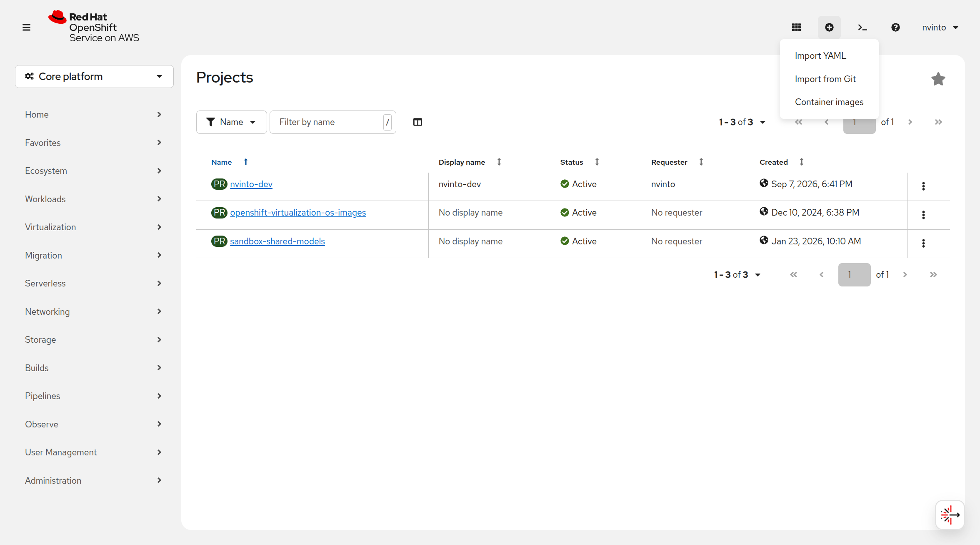The image size is (980, 545).
Task: Open the Red Hat OpenShift logo home
Action: (94, 27)
